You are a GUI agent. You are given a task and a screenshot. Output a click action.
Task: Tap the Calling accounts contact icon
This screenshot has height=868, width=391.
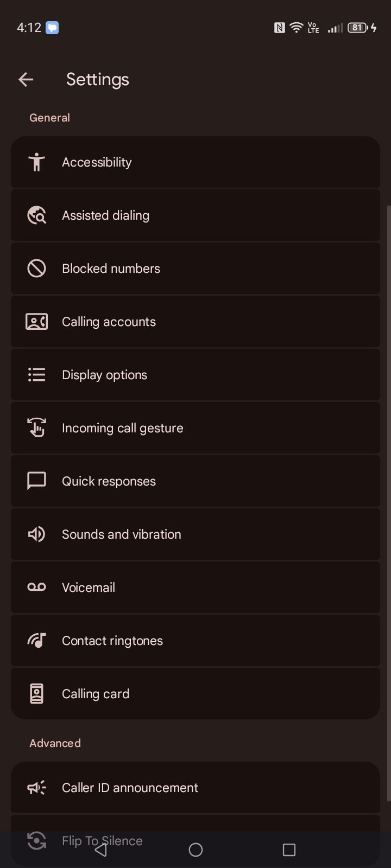pos(36,322)
